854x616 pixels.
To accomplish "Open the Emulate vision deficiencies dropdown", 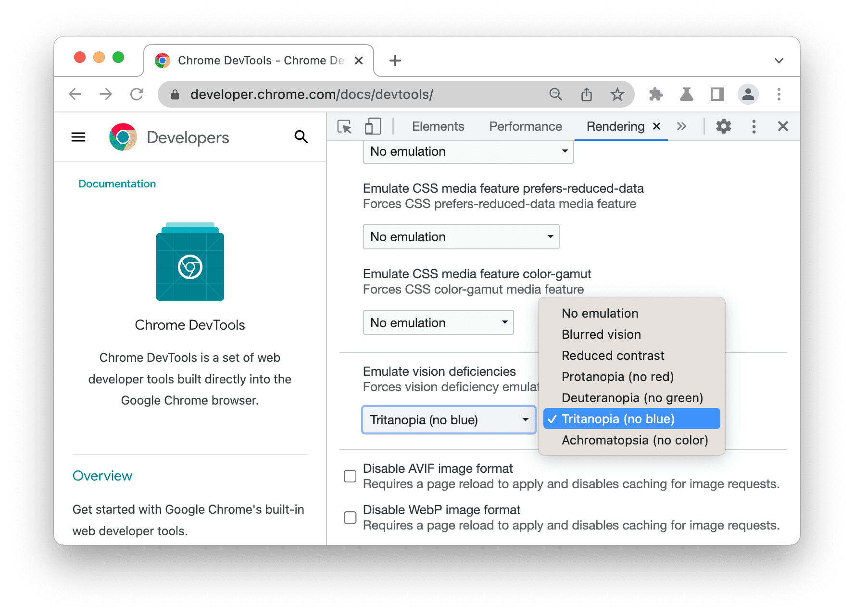I will 449,419.
